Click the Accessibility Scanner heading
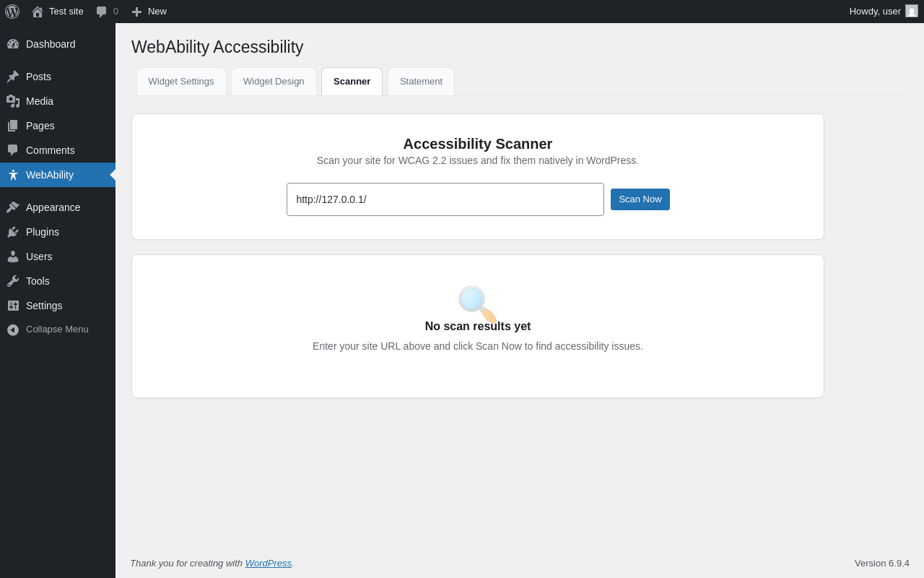Screen dimensions: 924x578 [x=478, y=144]
